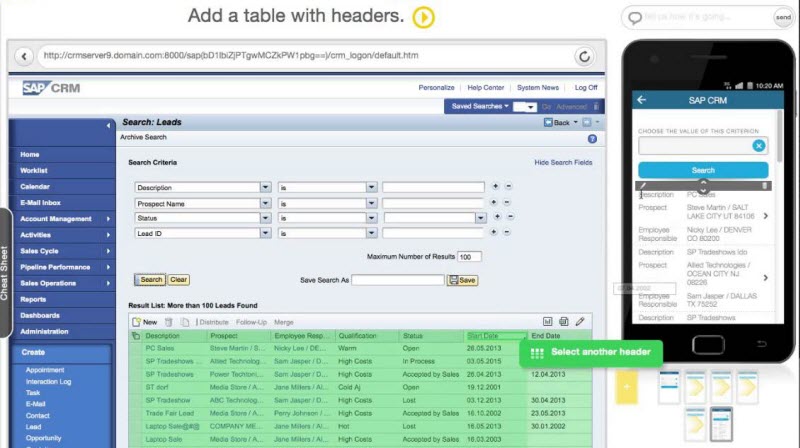Open the Description criterion dropdown

click(265, 188)
